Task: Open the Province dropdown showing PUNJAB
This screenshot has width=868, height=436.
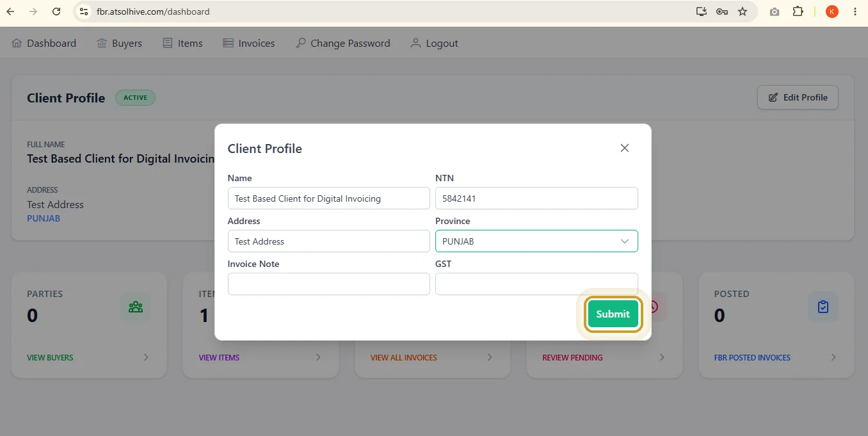Action: tap(536, 241)
